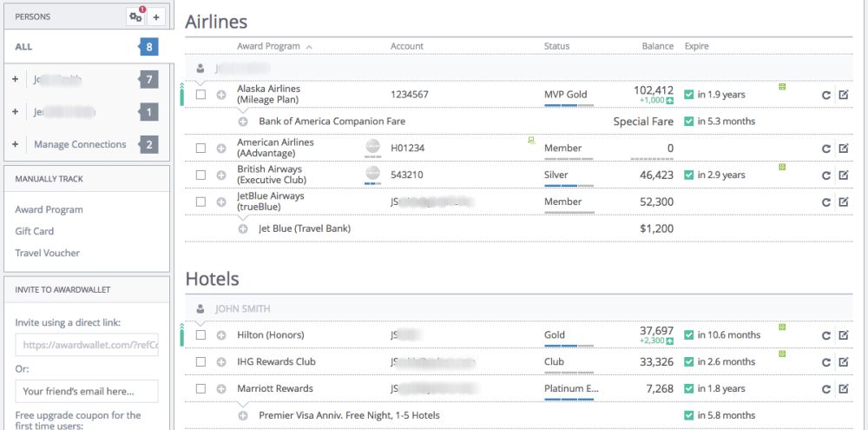Click the friend's email input field

click(x=87, y=391)
